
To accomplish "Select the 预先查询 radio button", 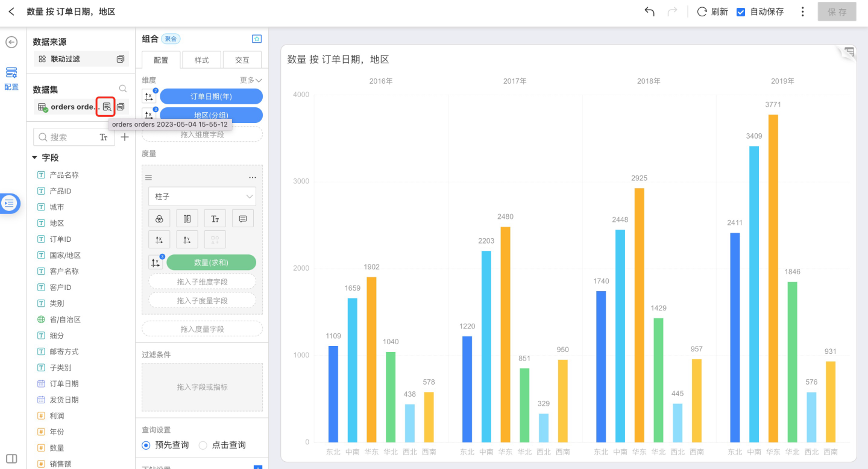I will (x=146, y=445).
